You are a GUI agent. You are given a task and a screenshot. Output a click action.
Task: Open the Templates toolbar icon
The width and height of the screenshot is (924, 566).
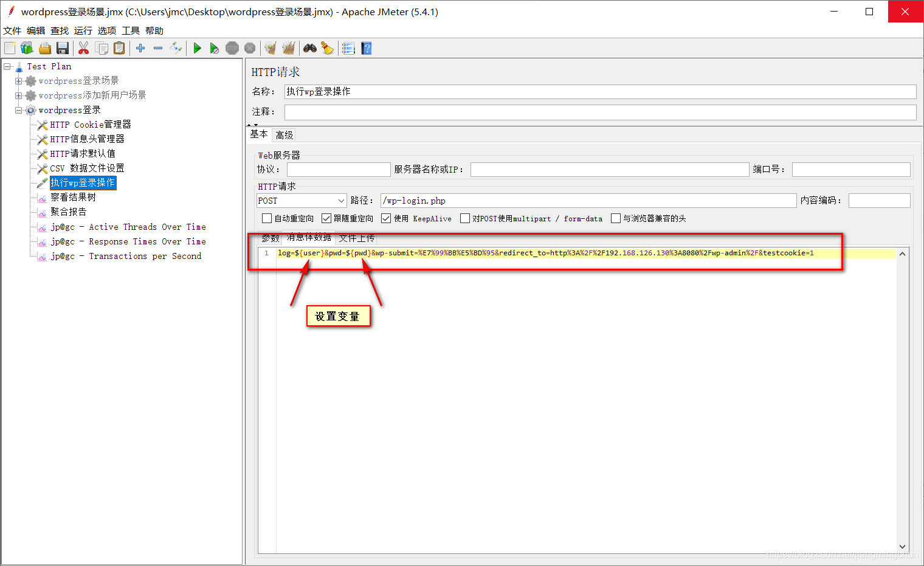coord(27,48)
